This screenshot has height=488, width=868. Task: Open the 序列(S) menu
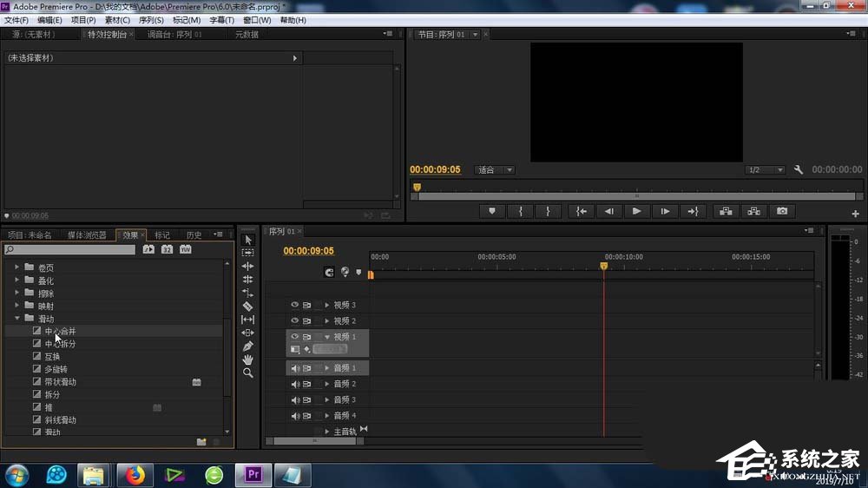click(x=151, y=20)
